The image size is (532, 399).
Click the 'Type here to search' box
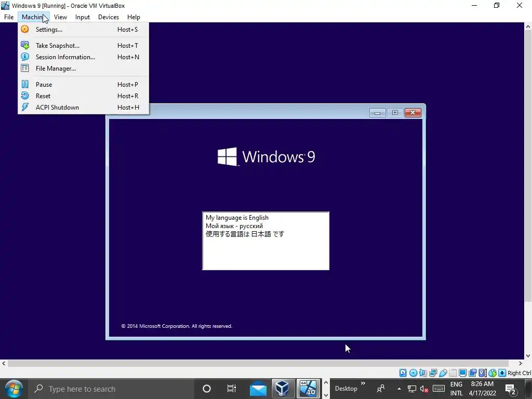tap(112, 389)
